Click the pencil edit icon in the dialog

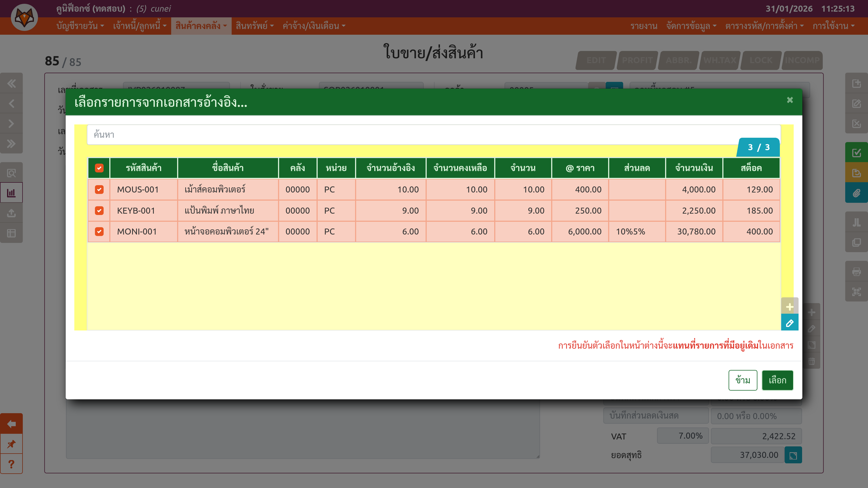point(789,323)
